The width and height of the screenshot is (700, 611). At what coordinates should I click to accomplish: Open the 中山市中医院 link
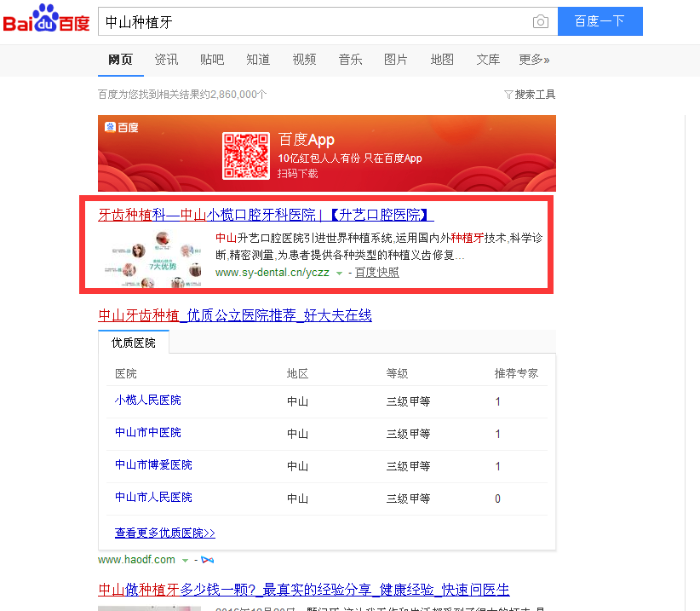click(x=148, y=432)
